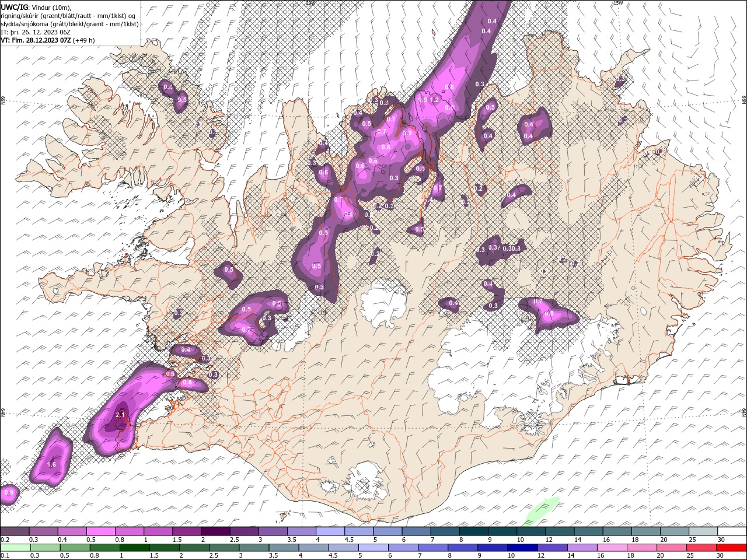
Task: Click upper legend swatch between 1 and 1.5
Action: [x=158, y=531]
